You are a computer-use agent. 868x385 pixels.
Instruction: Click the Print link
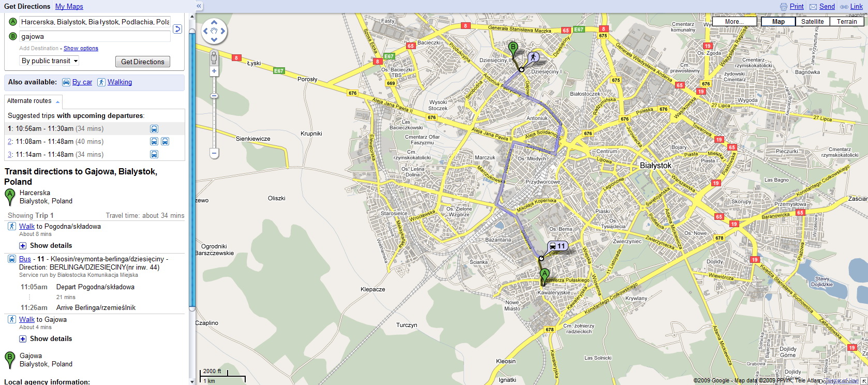797,7
